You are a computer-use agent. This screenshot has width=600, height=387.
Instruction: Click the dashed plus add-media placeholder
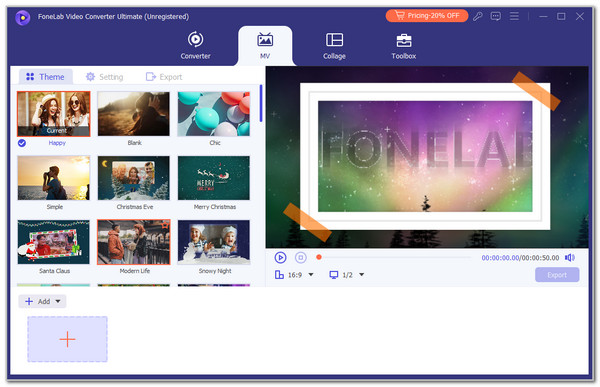67,339
